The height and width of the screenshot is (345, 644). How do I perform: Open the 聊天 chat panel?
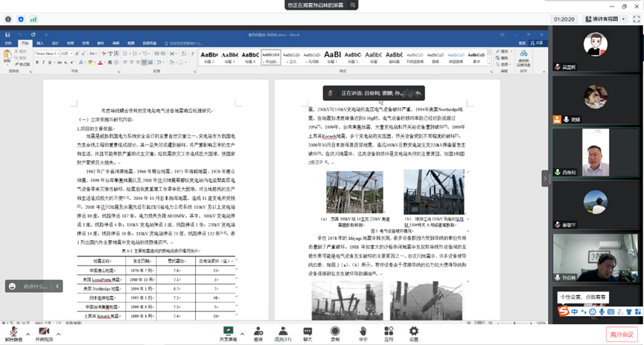[x=307, y=331]
